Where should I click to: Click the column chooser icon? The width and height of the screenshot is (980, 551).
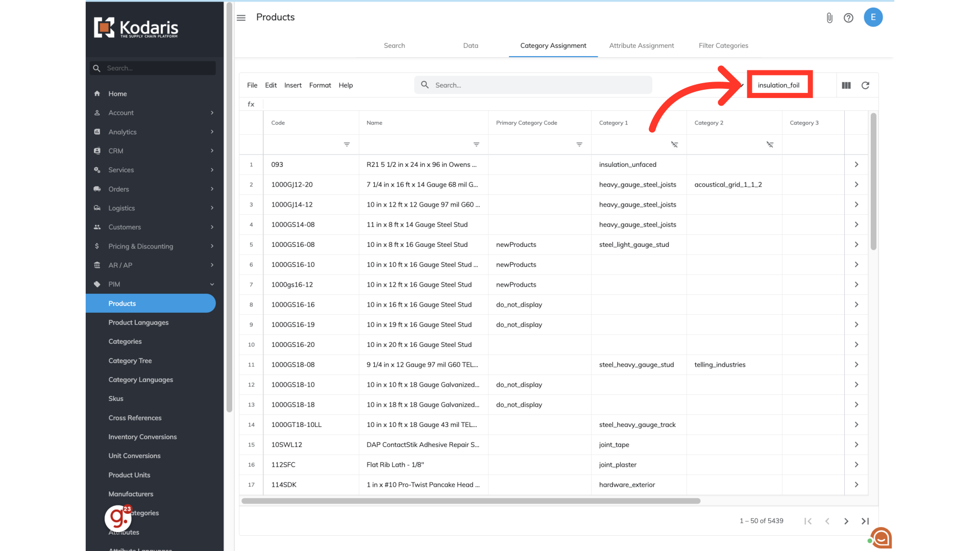click(x=846, y=85)
